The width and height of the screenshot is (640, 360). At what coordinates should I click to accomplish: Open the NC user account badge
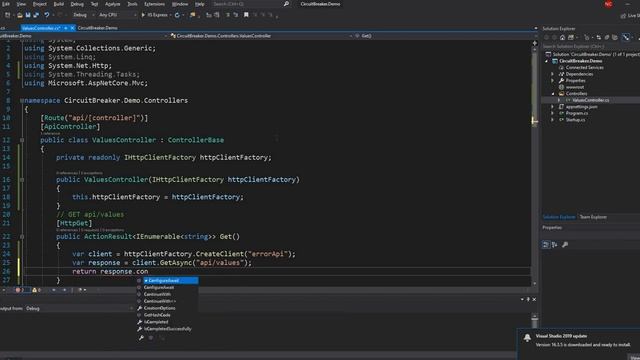608,4
